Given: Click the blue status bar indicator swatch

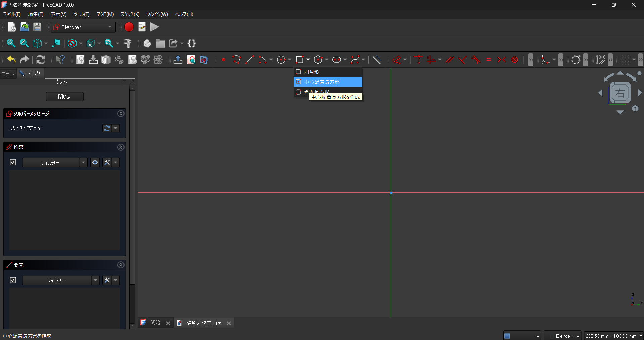Looking at the screenshot, I should click(x=507, y=336).
